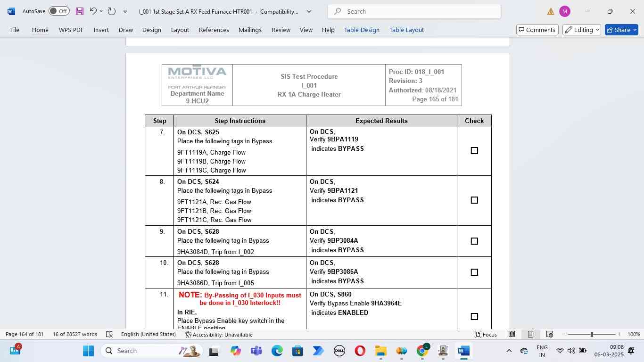Image resolution: width=644 pixels, height=362 pixels.
Task: Click the 'Page 164 of 181' status indicator
Action: [25, 334]
